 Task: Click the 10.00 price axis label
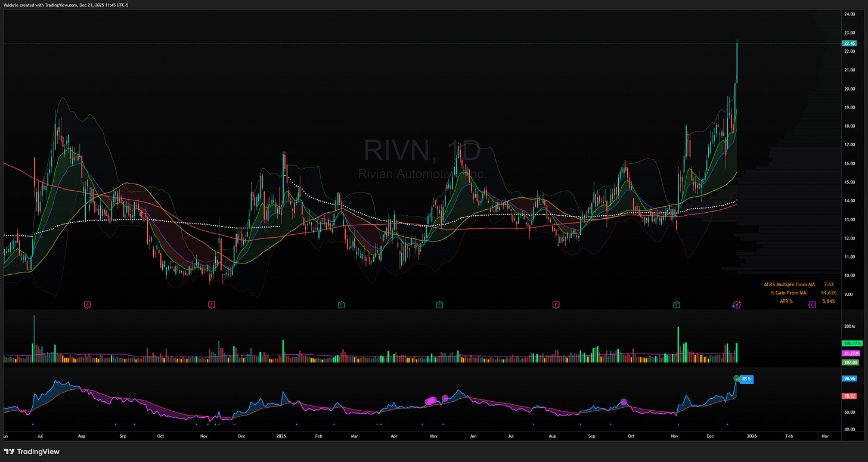point(850,275)
